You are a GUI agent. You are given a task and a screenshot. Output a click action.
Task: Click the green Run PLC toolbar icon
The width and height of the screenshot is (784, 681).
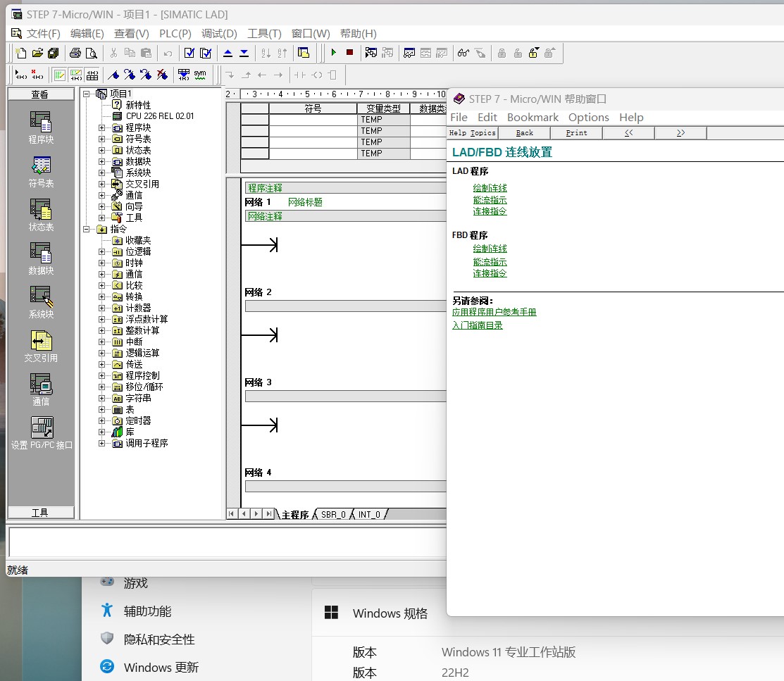click(334, 53)
